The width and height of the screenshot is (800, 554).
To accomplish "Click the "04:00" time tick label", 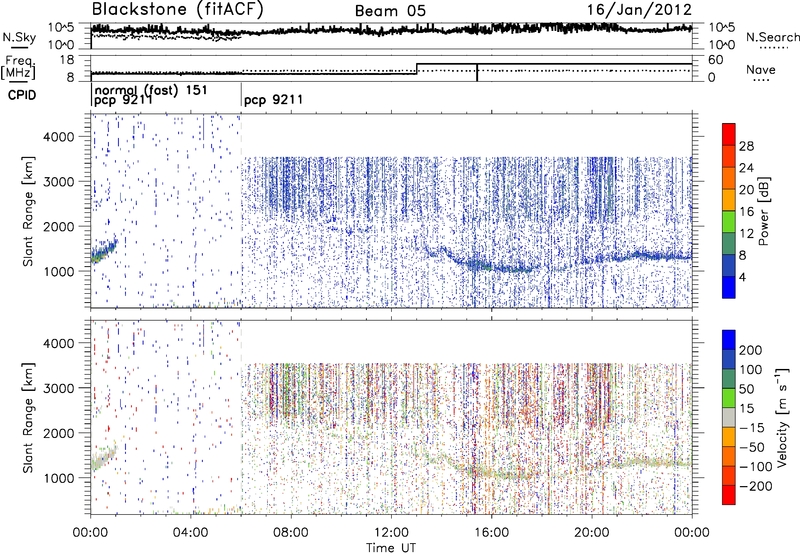I will [190, 533].
